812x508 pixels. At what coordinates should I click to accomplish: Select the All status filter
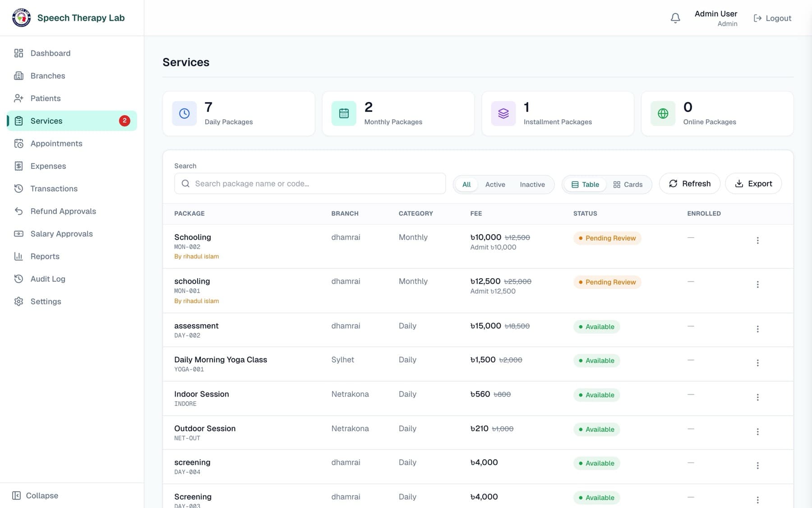click(466, 185)
